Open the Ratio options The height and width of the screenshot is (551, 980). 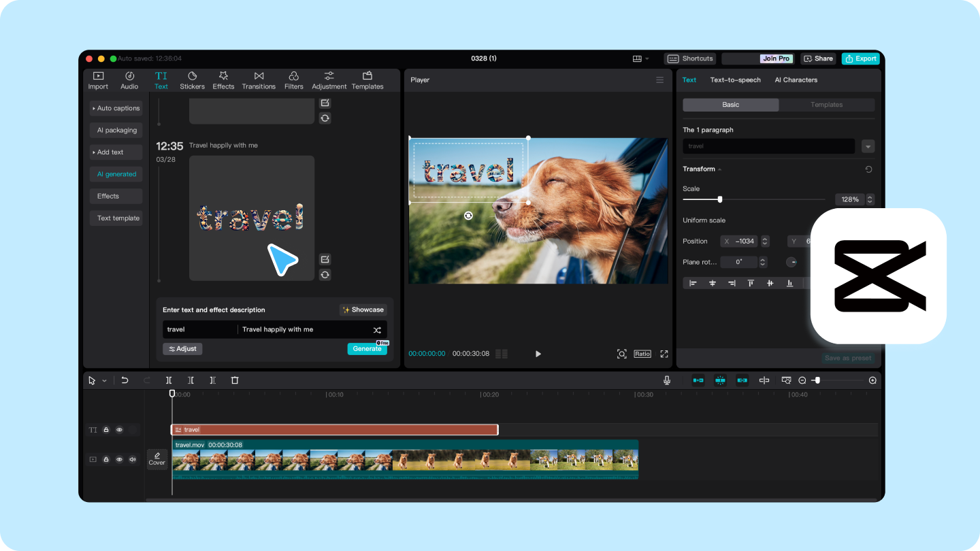tap(642, 354)
